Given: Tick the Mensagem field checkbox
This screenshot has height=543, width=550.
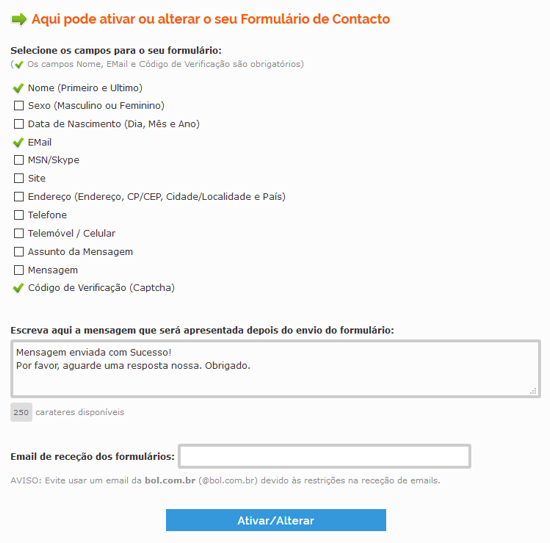Looking at the screenshot, I should point(19,270).
